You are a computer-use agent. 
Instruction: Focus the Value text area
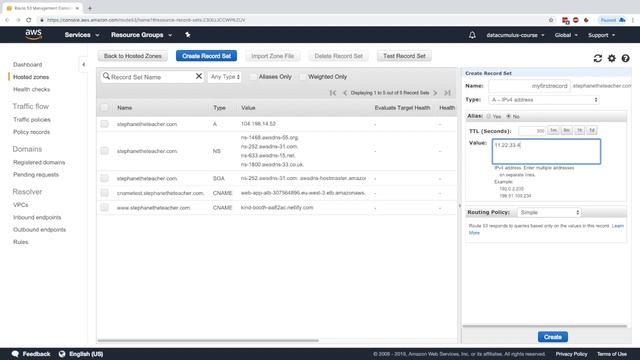(546, 151)
